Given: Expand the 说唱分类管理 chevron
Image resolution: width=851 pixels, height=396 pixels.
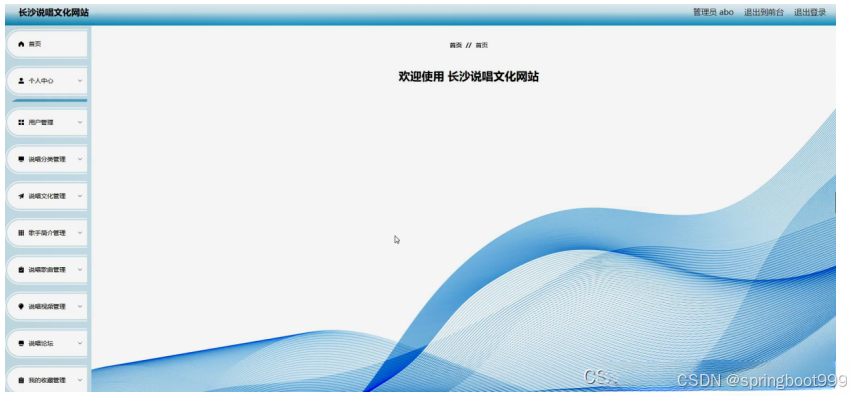Looking at the screenshot, I should tap(80, 159).
